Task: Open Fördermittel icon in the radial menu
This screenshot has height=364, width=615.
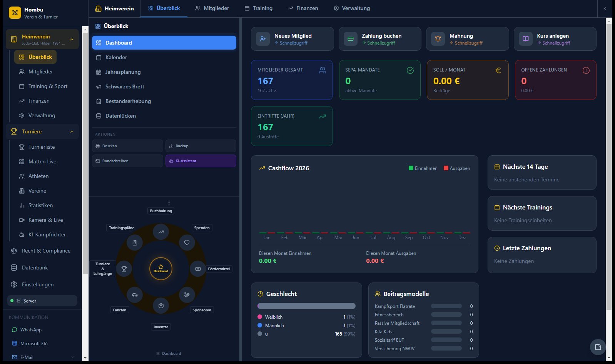Action: [198, 269]
